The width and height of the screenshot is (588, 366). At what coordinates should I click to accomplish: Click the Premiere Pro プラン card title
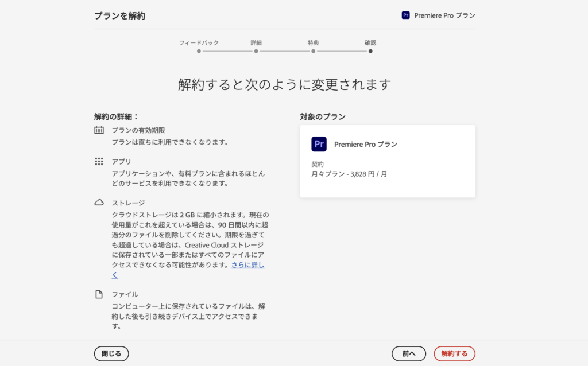click(x=366, y=144)
